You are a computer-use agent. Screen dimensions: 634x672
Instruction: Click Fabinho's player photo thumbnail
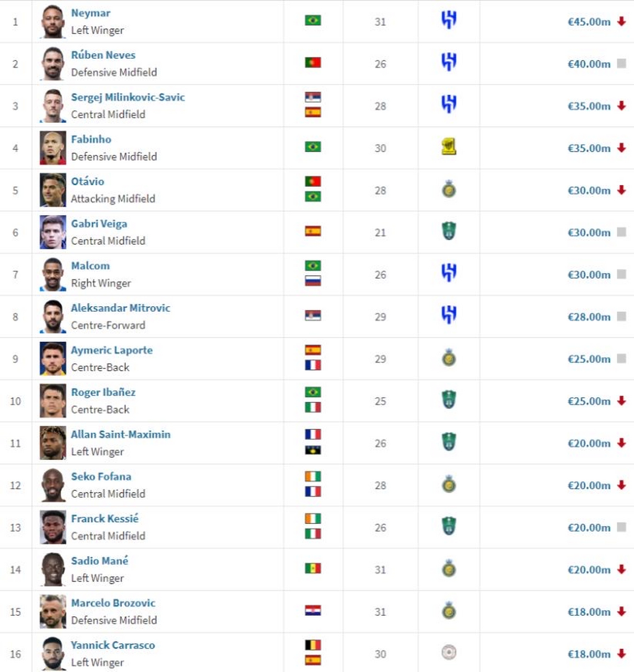tap(53, 148)
